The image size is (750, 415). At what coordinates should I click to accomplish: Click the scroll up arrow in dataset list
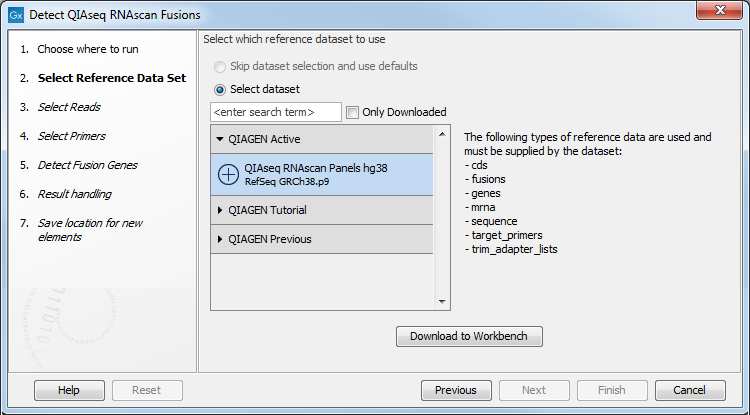point(442,134)
